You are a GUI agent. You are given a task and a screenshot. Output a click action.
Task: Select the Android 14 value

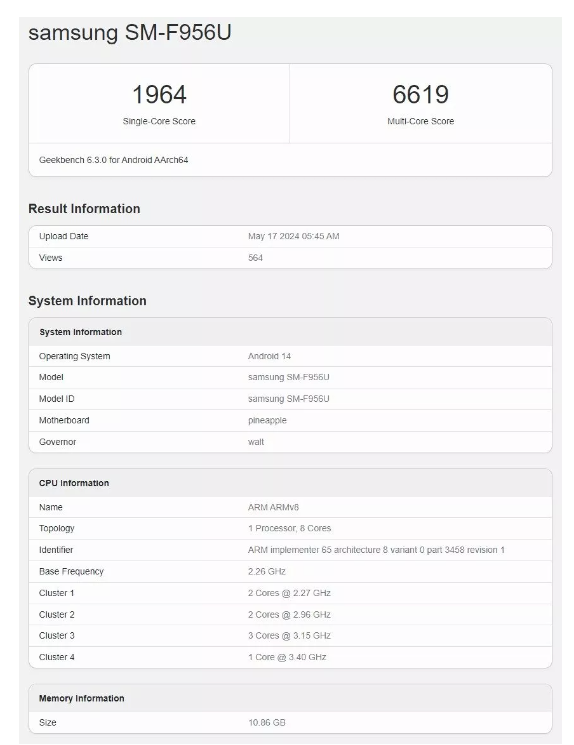pyautogui.click(x=269, y=356)
